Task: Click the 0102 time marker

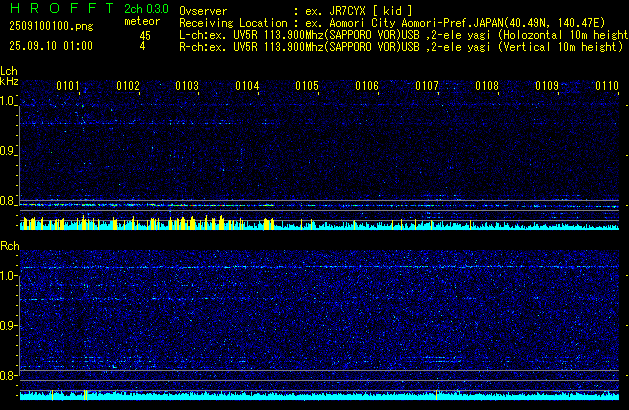Action: (128, 86)
